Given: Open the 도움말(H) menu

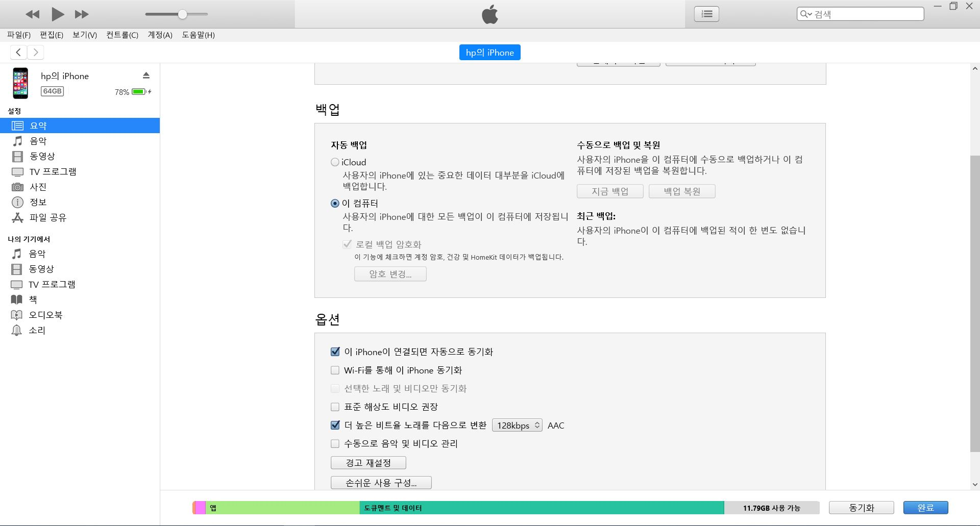Looking at the screenshot, I should (198, 35).
